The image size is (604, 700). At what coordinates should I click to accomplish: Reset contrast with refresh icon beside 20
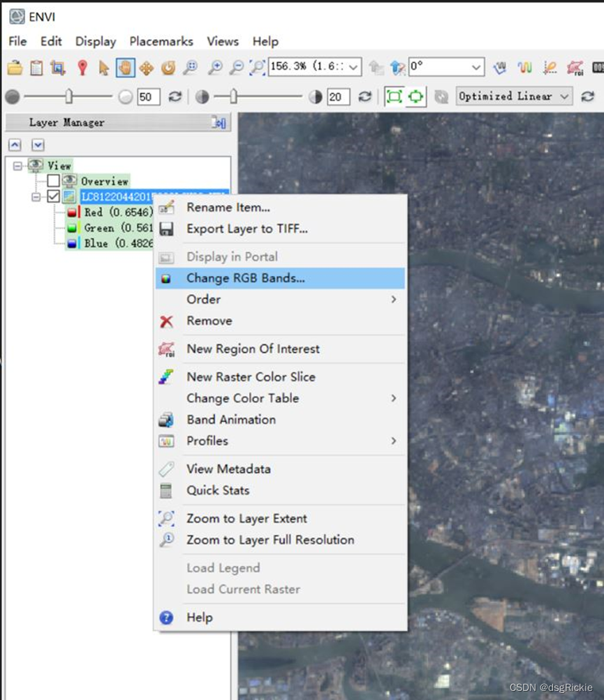(365, 96)
